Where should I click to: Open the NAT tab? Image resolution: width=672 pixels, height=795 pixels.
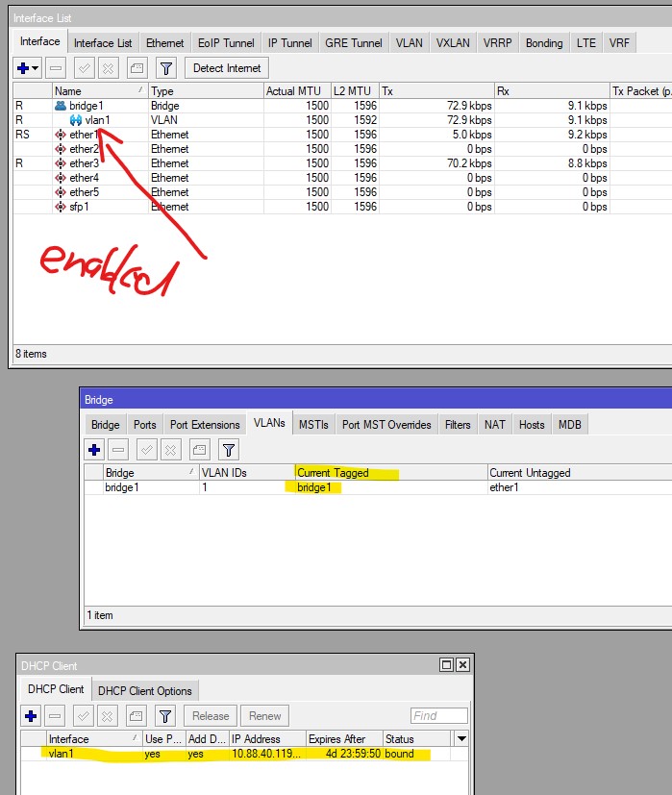tap(494, 425)
